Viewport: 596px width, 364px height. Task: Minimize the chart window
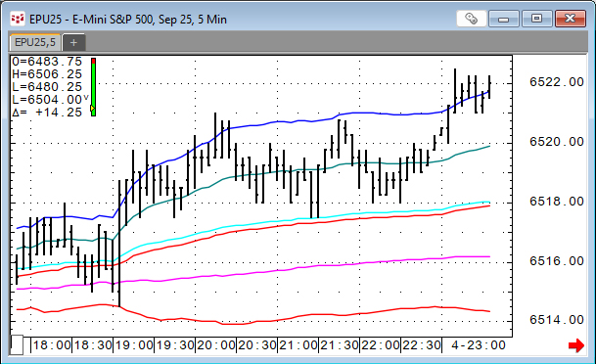[x=503, y=19]
